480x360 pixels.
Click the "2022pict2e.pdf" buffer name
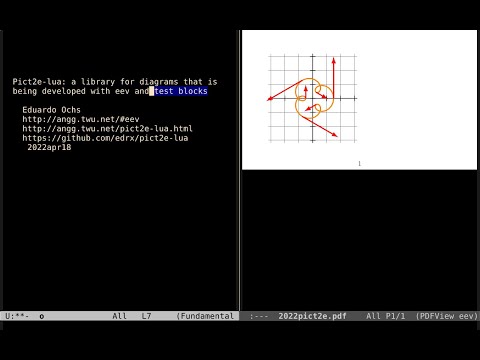pyautogui.click(x=312, y=316)
